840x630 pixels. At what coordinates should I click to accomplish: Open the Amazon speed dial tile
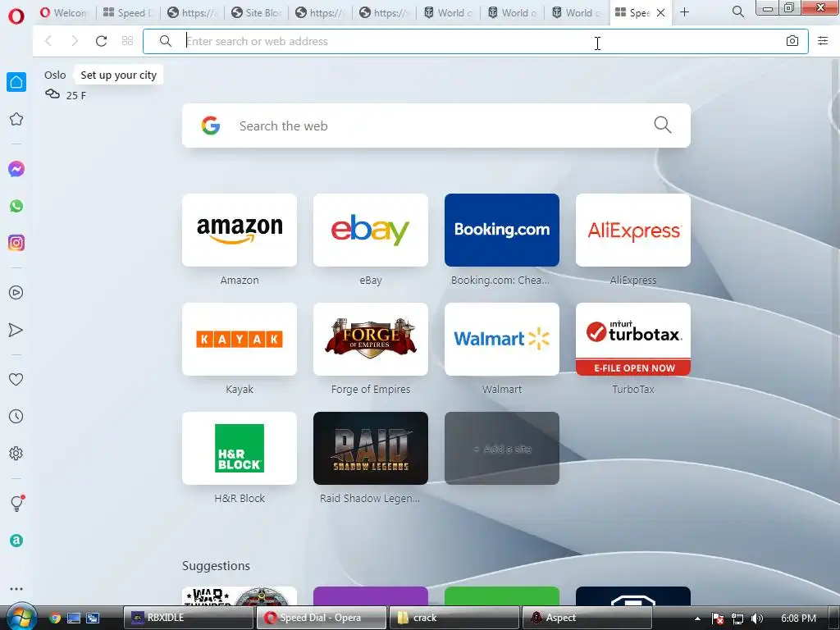[240, 230]
